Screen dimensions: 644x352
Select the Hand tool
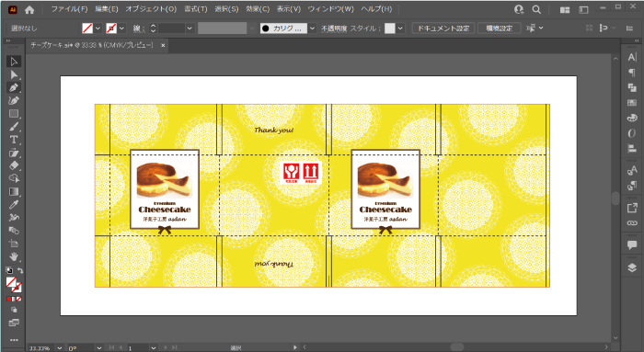tap(14, 256)
